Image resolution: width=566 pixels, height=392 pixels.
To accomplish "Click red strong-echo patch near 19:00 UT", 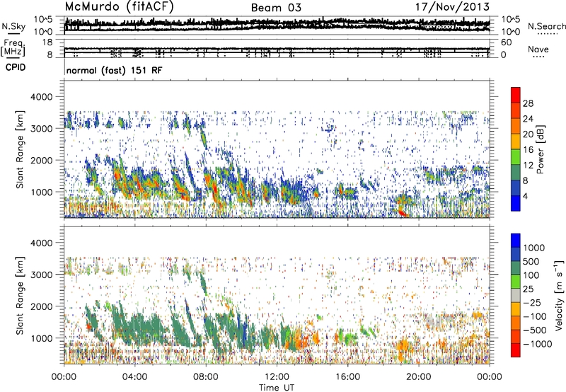I will 403,213.
